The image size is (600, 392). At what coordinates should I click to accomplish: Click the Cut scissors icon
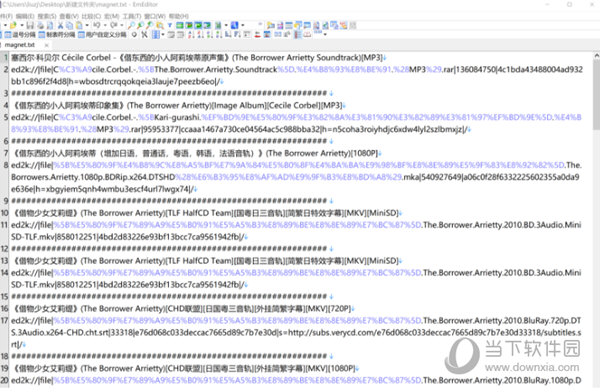tap(60, 25)
